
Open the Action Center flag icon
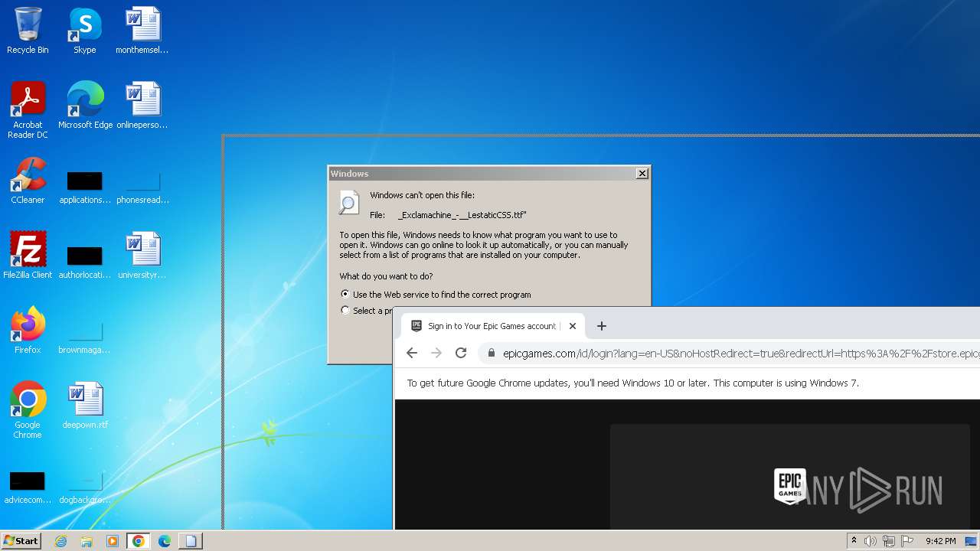click(x=907, y=541)
